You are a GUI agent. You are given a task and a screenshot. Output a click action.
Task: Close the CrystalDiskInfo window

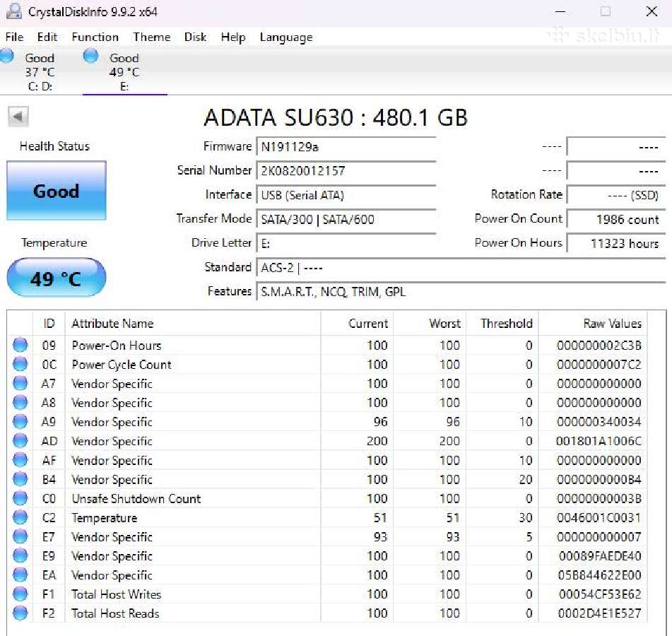(x=652, y=11)
